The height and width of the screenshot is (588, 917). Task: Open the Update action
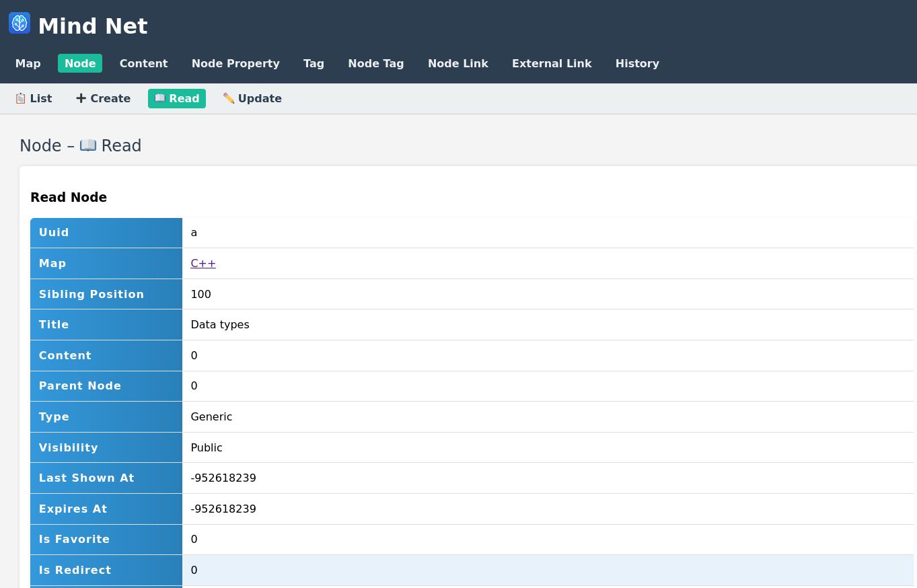tap(252, 98)
